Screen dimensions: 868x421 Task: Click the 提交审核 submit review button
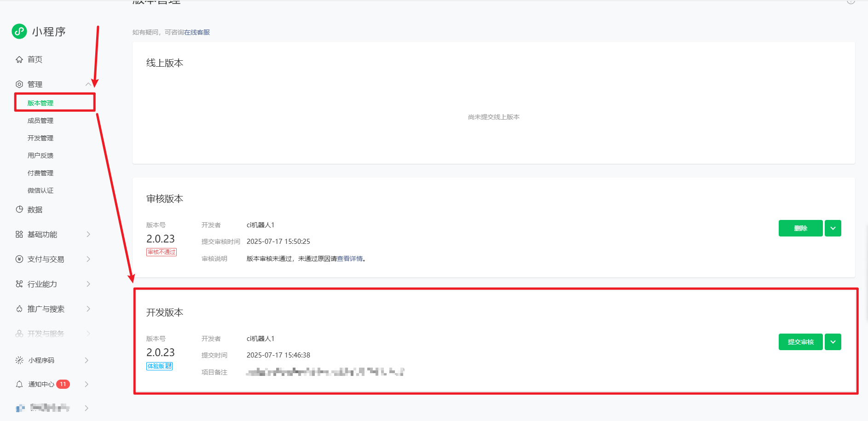point(800,342)
